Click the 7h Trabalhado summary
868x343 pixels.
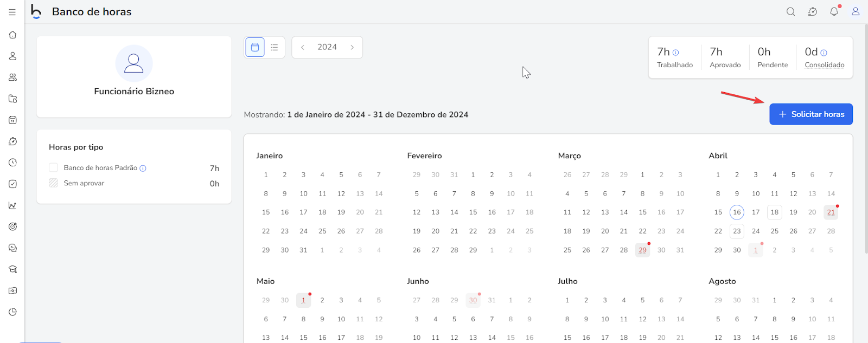click(675, 57)
